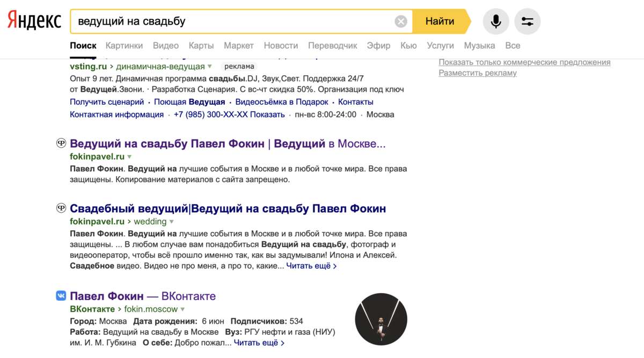Open Павел Фокин round profile thumbnail
The image size is (644, 358).
pos(381,319)
